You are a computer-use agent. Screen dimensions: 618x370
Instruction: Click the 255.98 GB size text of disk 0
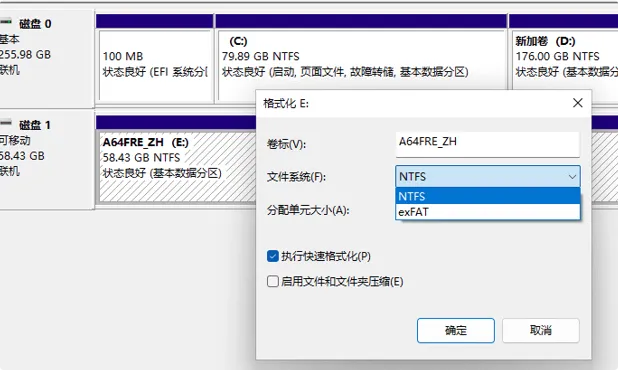[25, 54]
